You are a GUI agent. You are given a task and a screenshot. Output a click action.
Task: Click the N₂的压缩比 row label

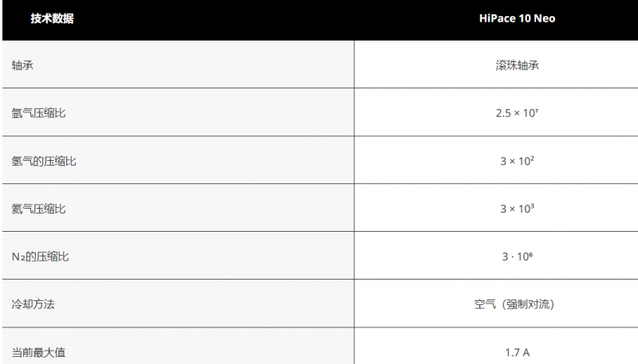pos(40,256)
